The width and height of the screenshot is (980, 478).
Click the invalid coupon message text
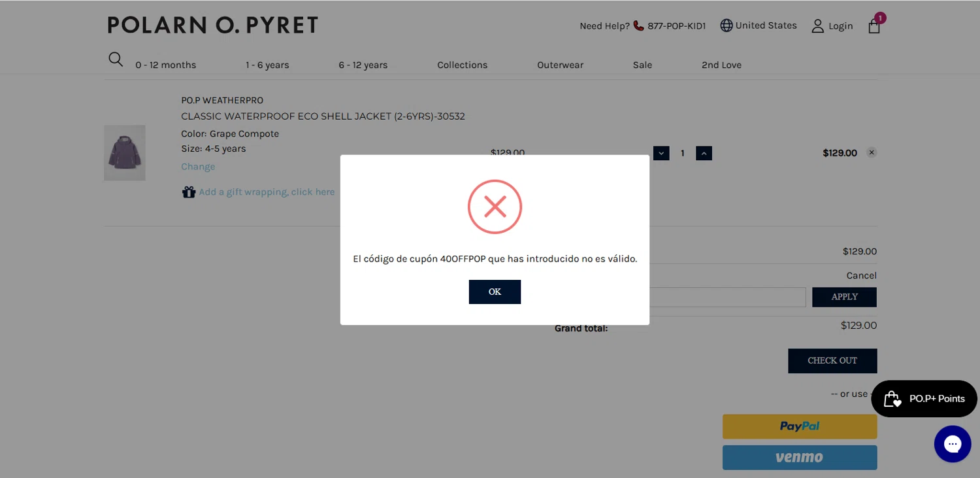(495, 259)
